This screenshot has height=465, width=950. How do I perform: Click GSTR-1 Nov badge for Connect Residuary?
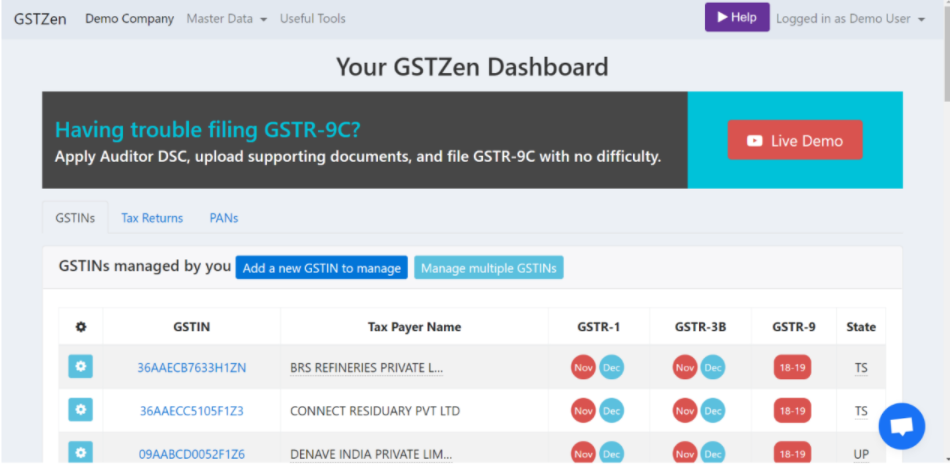(x=583, y=410)
